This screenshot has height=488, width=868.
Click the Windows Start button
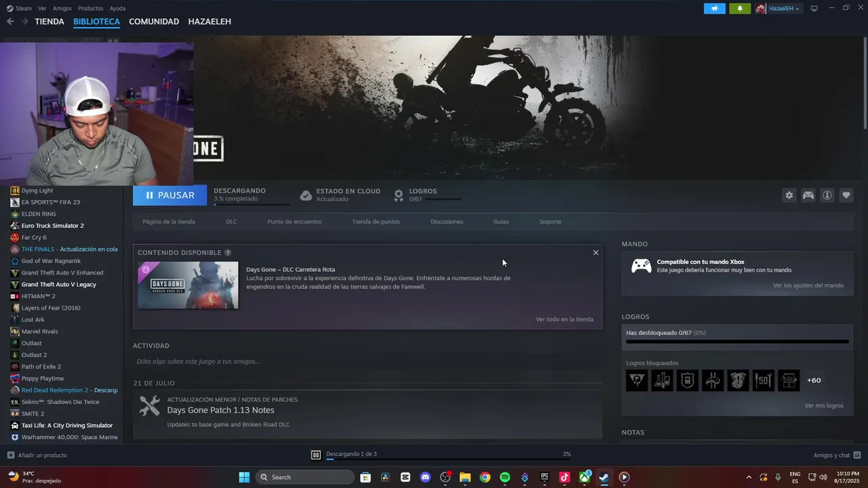click(x=244, y=477)
